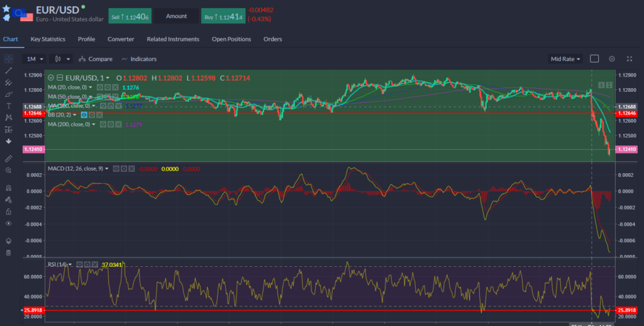Viewport: 644px width, 326px height.
Task: Click the Amount input field
Action: [177, 17]
